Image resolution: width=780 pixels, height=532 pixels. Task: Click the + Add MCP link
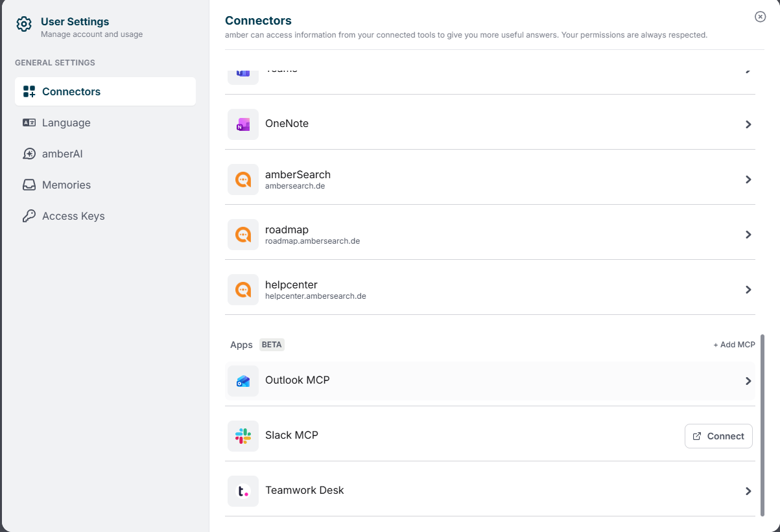point(734,345)
